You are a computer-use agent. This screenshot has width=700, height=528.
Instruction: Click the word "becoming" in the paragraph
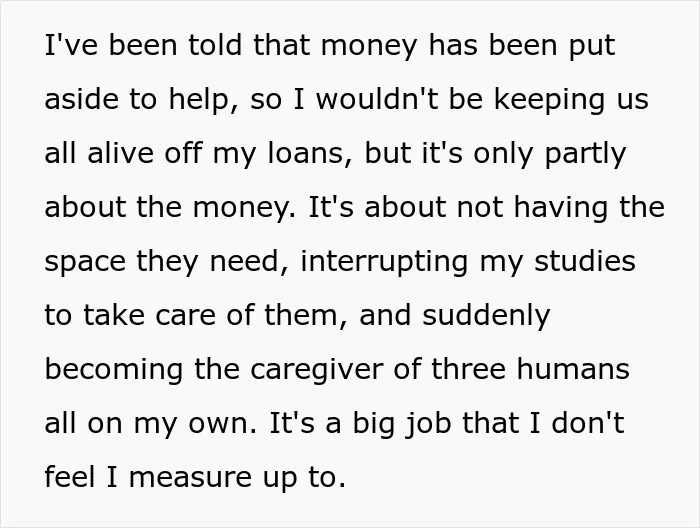click(114, 370)
